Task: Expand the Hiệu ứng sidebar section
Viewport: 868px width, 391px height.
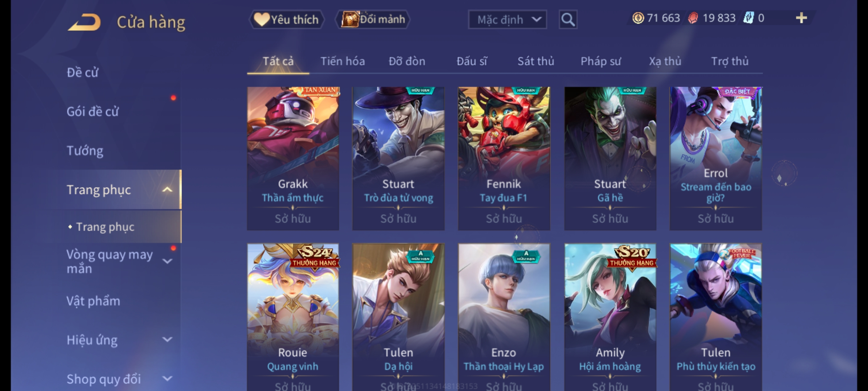Action: pyautogui.click(x=167, y=340)
